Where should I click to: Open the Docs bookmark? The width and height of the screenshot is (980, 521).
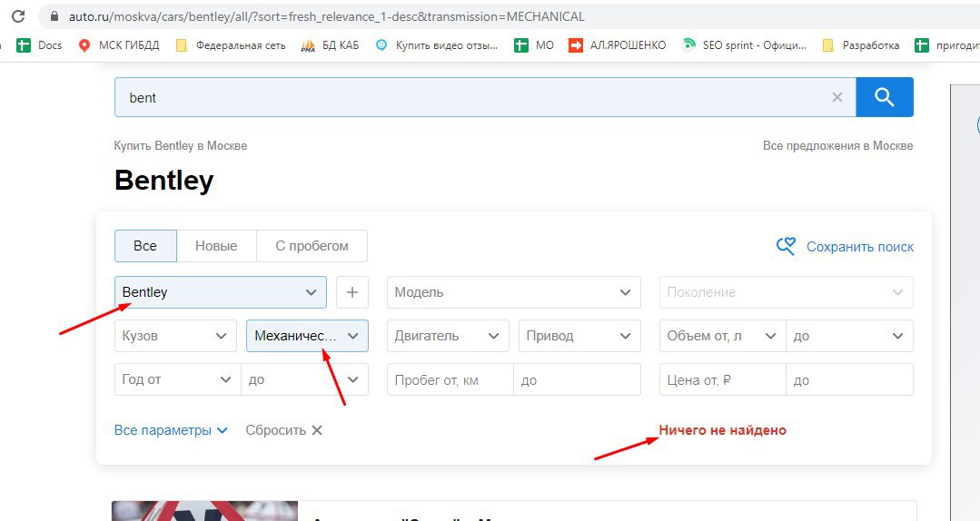click(x=39, y=45)
